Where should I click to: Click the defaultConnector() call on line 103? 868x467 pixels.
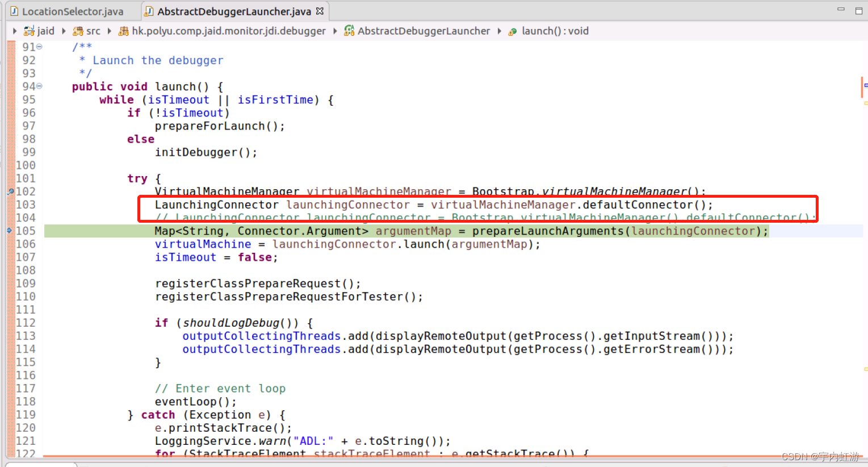click(x=644, y=205)
